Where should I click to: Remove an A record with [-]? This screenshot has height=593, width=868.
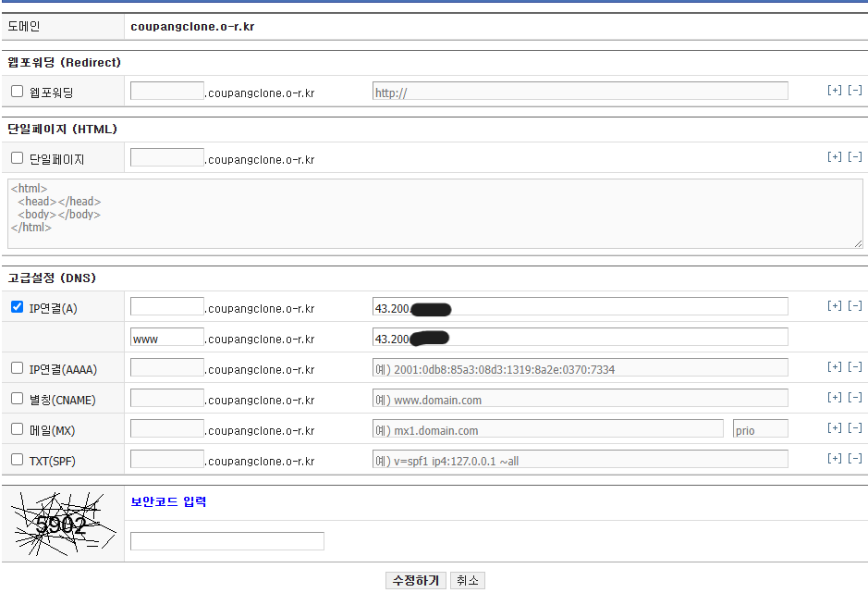pos(855,305)
